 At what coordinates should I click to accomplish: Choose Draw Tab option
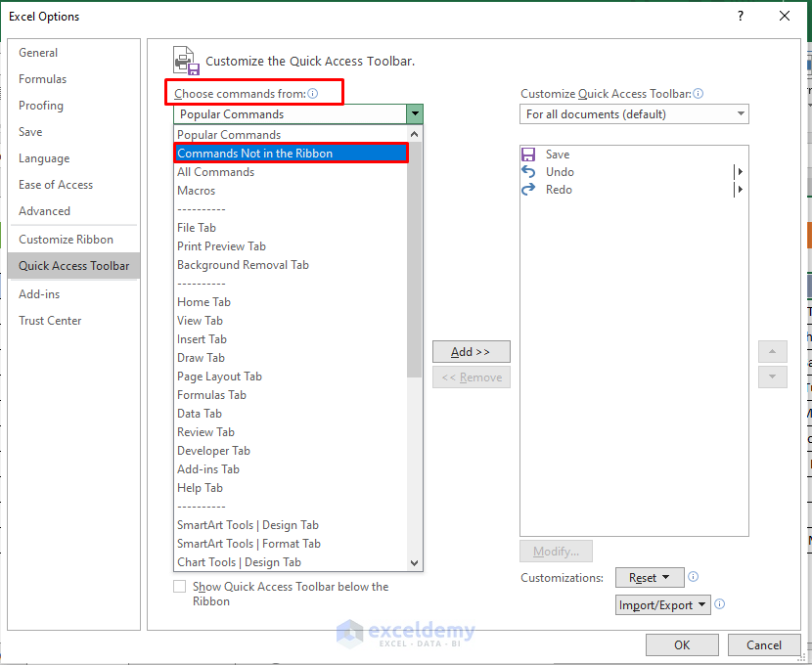pyautogui.click(x=291, y=358)
